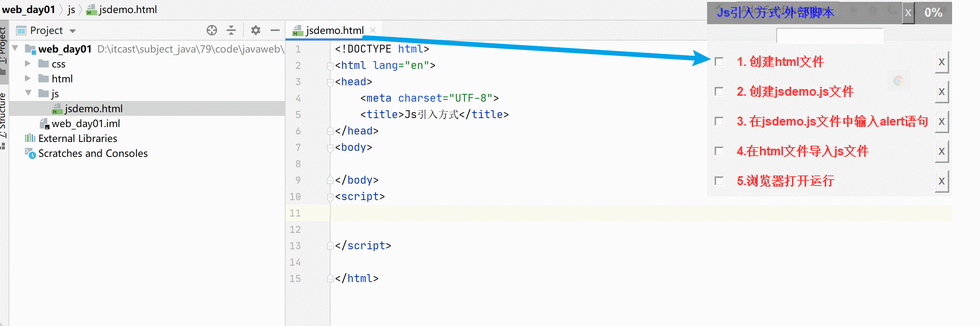980x326 pixels.
Task: Check the '1. 创建html文件' checkbox
Action: point(719,62)
